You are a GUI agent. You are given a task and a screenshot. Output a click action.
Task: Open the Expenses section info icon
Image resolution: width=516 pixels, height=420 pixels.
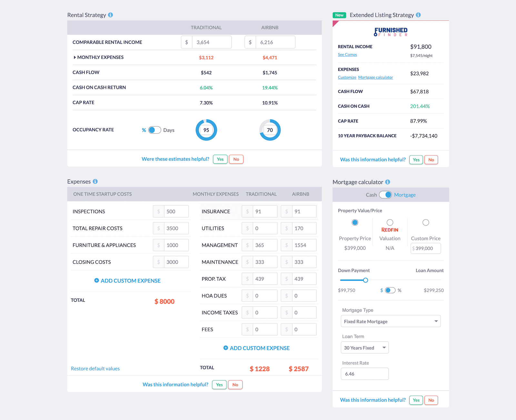click(x=95, y=181)
